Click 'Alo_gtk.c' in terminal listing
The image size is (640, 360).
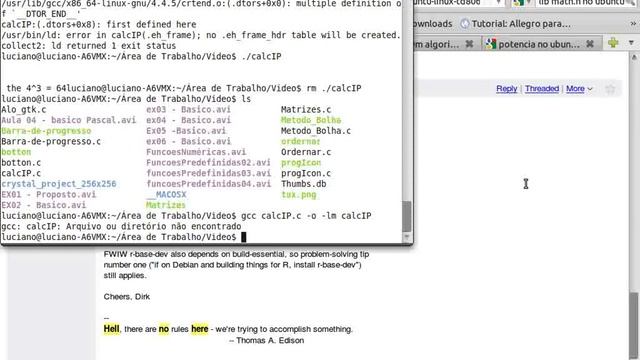click(x=24, y=109)
